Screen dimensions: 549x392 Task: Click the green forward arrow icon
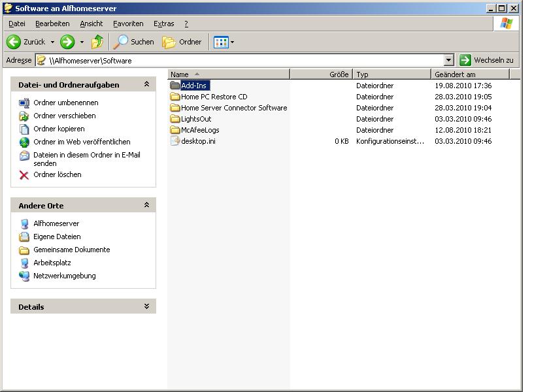67,42
